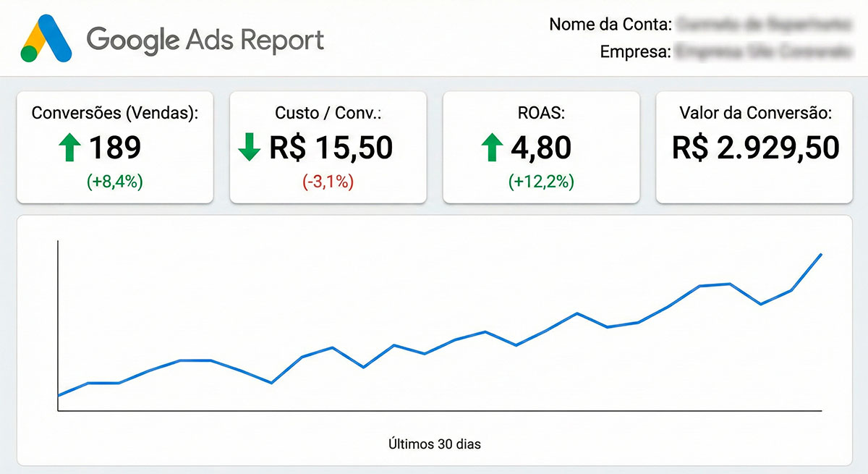Click the ROAS card heading

click(541, 112)
